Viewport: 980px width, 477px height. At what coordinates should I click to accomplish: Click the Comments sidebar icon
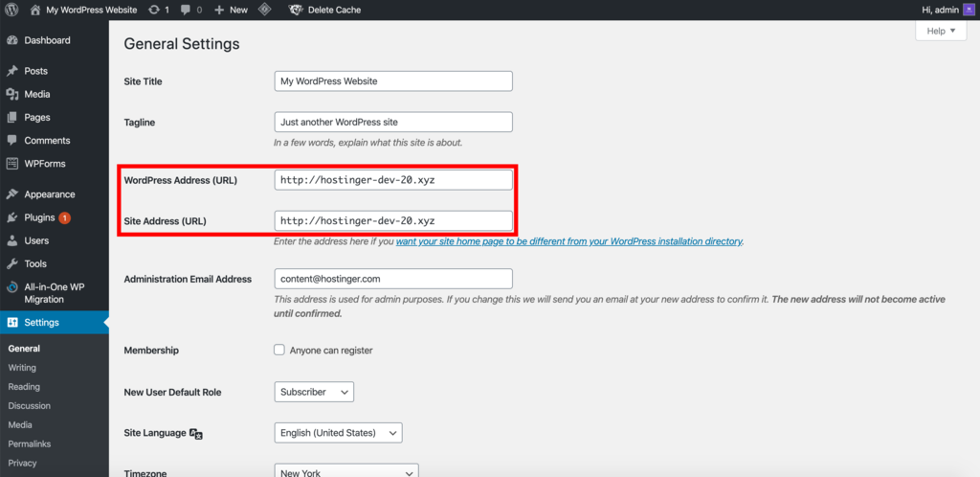[x=11, y=141]
